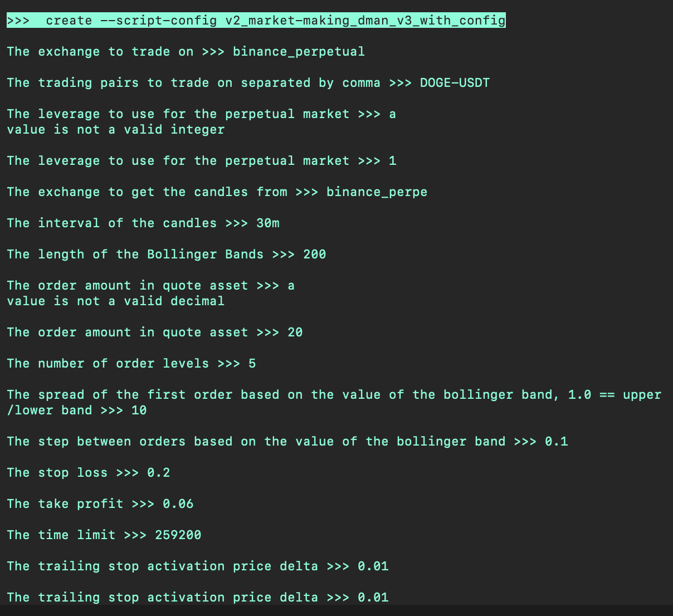Click 'The stop loss' prompt label

tap(57, 473)
